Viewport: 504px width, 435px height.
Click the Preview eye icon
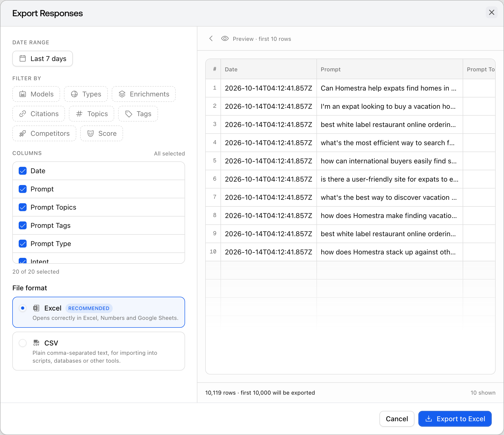(225, 39)
